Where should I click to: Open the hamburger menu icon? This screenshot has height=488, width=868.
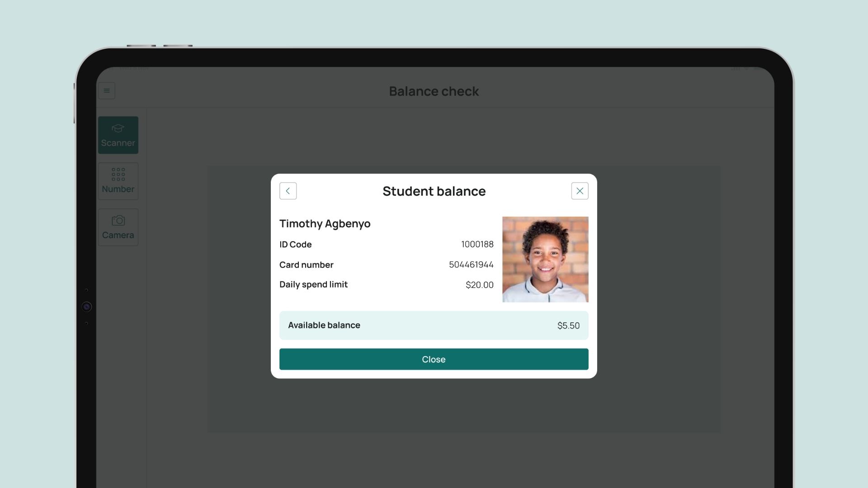(x=107, y=91)
